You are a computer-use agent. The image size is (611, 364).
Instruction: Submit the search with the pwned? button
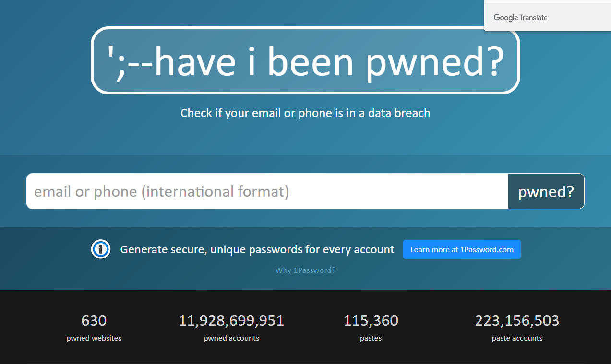tap(546, 191)
